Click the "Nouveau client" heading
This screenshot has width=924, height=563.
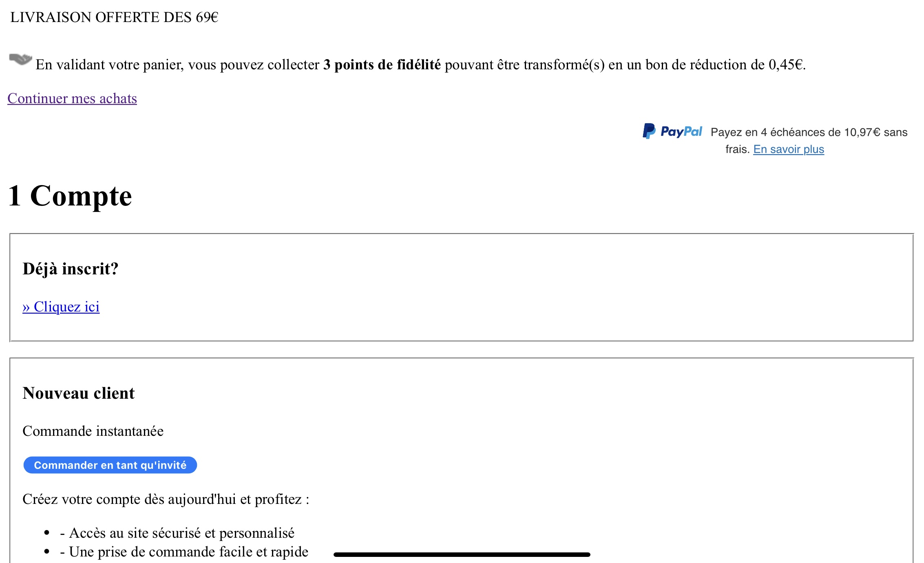pos(79,393)
